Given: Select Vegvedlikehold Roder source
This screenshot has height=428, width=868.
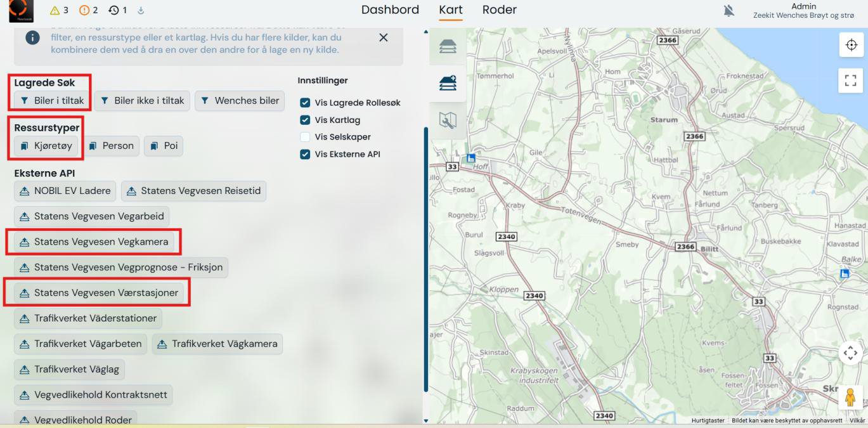Looking at the screenshot, I should pos(75,419).
